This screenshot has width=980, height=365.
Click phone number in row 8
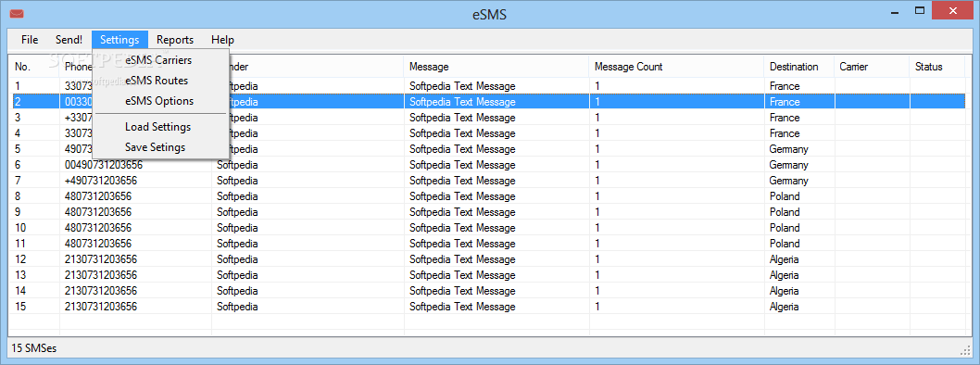point(98,196)
